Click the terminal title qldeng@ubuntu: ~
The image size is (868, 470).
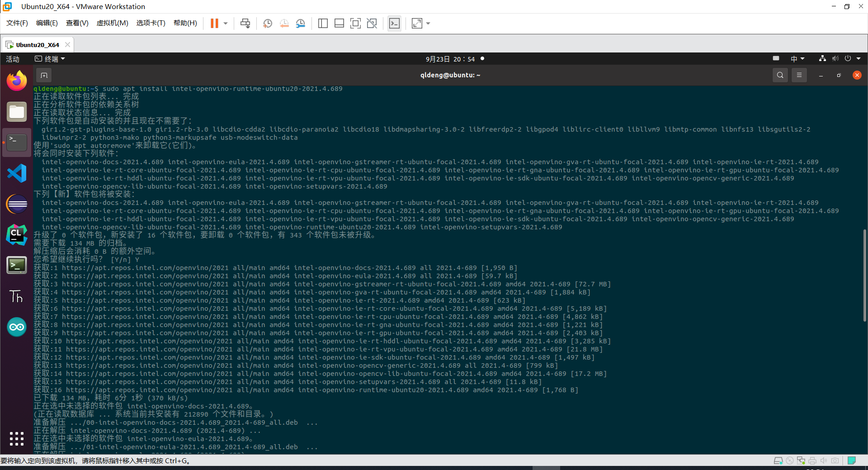[x=450, y=75]
